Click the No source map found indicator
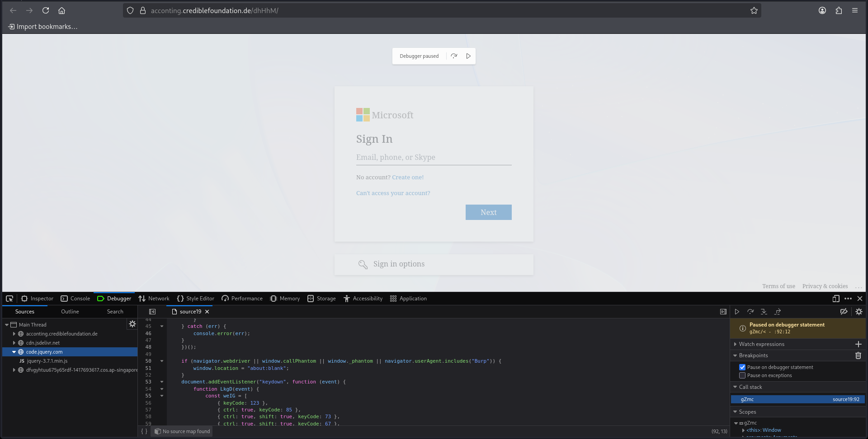 point(182,431)
